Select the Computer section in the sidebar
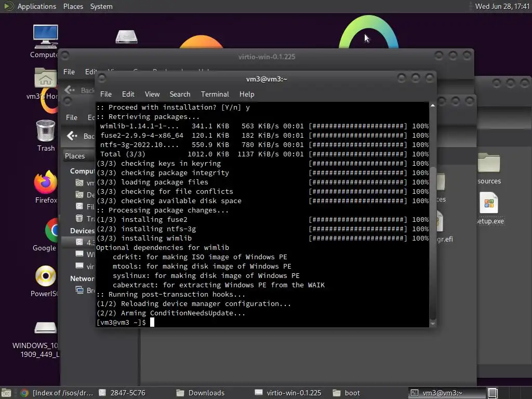The height and width of the screenshot is (399, 532). pyautogui.click(x=82, y=171)
